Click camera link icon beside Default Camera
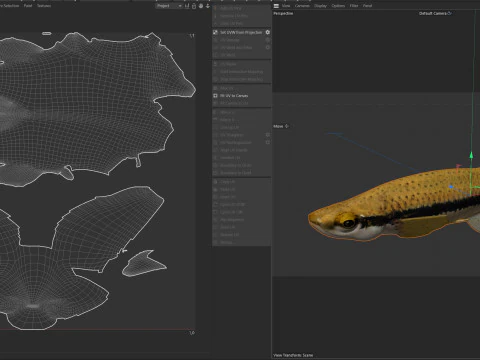Image resolution: width=480 pixels, height=360 pixels. tap(449, 13)
